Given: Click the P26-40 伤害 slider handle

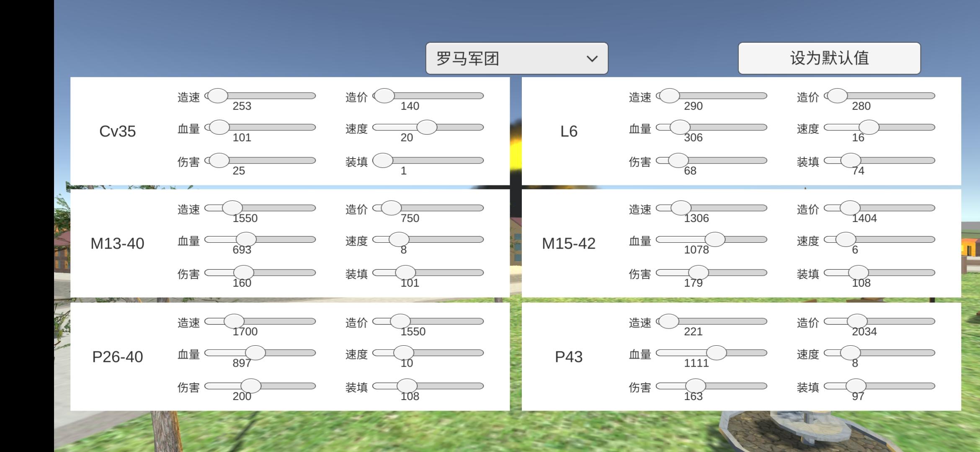Looking at the screenshot, I should (251, 386).
